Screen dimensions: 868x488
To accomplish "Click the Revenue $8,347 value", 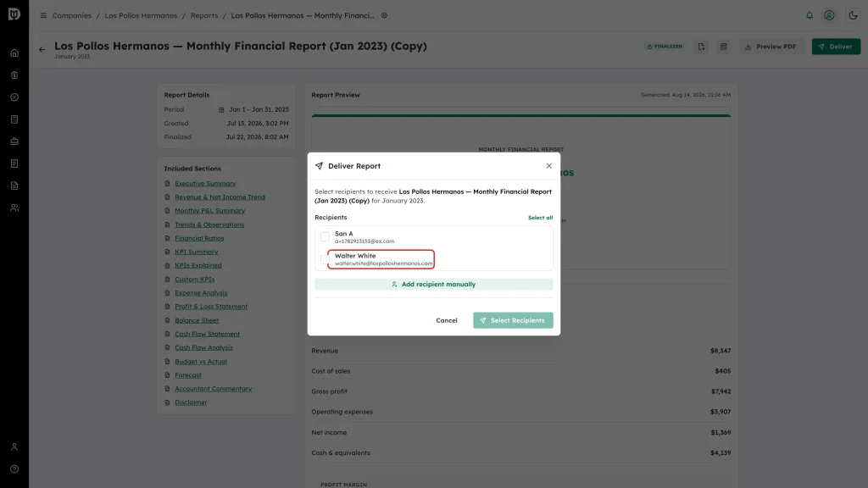I will click(x=721, y=351).
